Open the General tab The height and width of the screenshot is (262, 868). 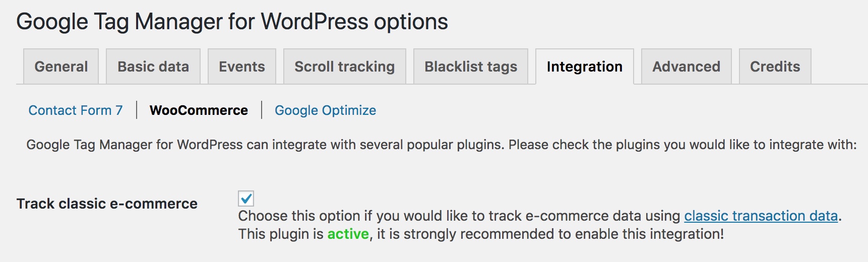tap(61, 67)
